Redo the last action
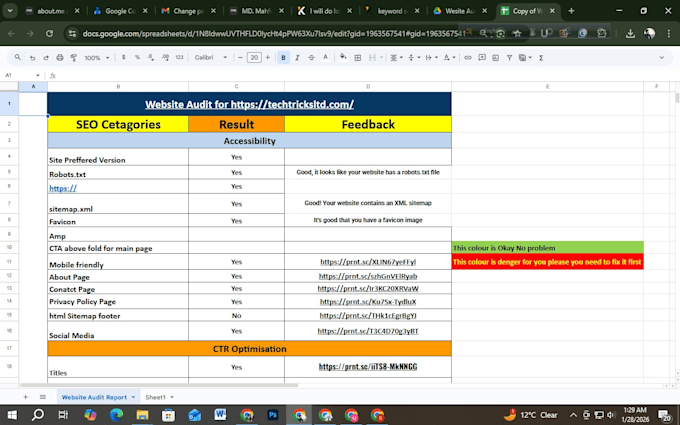This screenshot has height=425, width=680. (46, 58)
